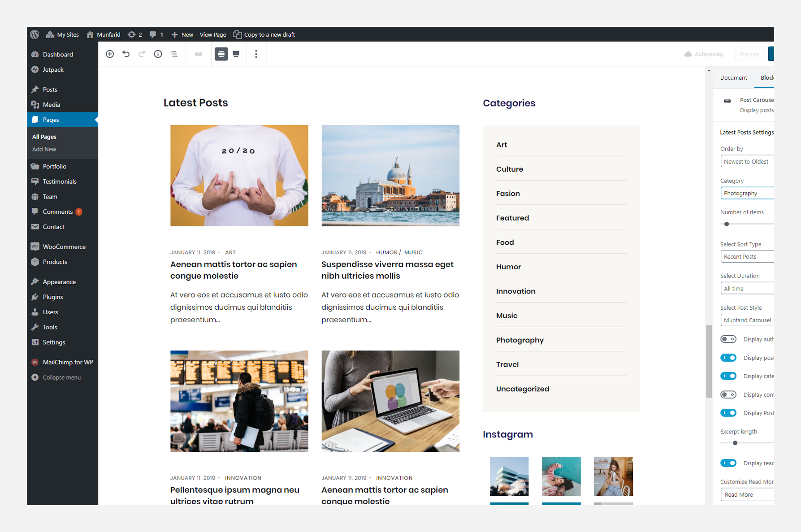Open WooCommerce in the sidebar menu
This screenshot has width=801, height=532.
point(64,247)
